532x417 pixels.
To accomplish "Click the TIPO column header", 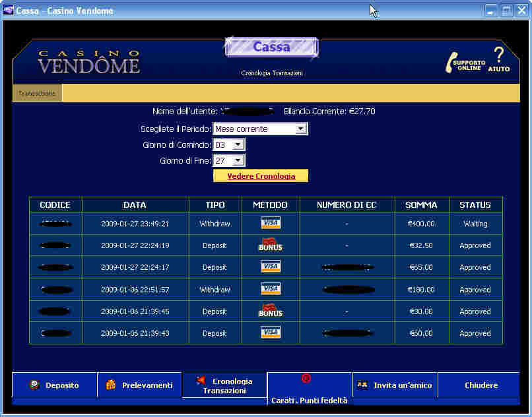I will (x=215, y=205).
